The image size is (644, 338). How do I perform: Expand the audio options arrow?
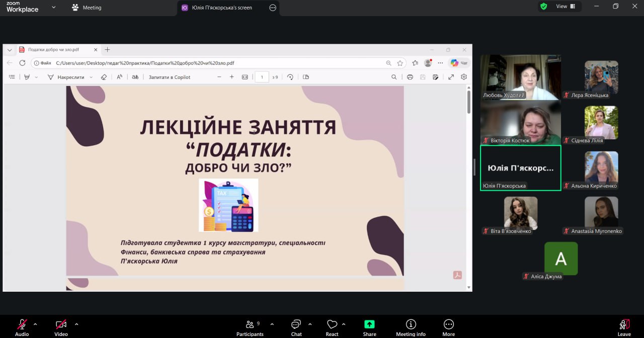pyautogui.click(x=35, y=324)
